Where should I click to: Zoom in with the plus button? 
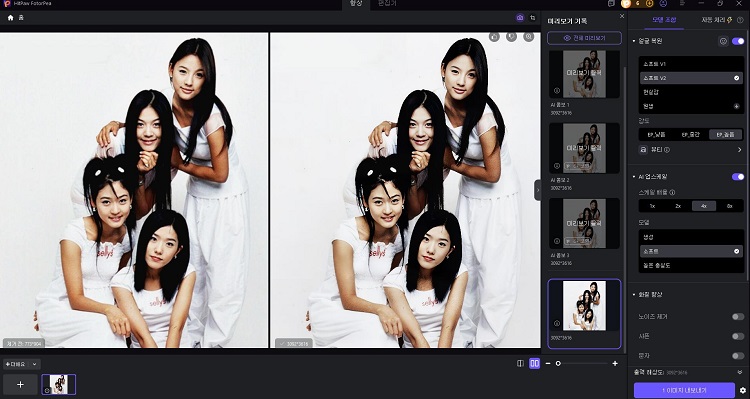(x=615, y=364)
